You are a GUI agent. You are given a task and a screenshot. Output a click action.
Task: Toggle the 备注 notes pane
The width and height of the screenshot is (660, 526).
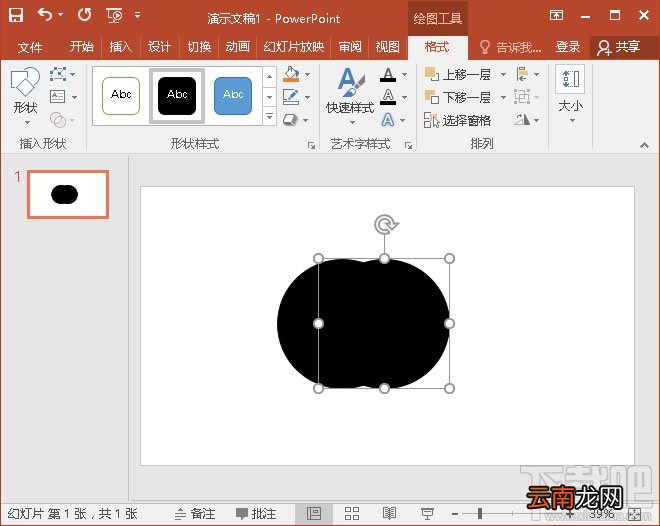pos(195,514)
